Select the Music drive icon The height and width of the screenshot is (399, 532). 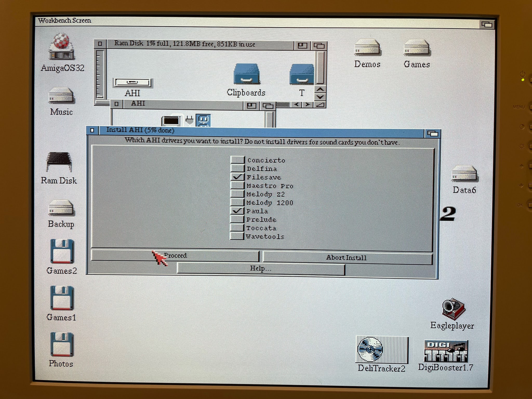click(x=61, y=96)
